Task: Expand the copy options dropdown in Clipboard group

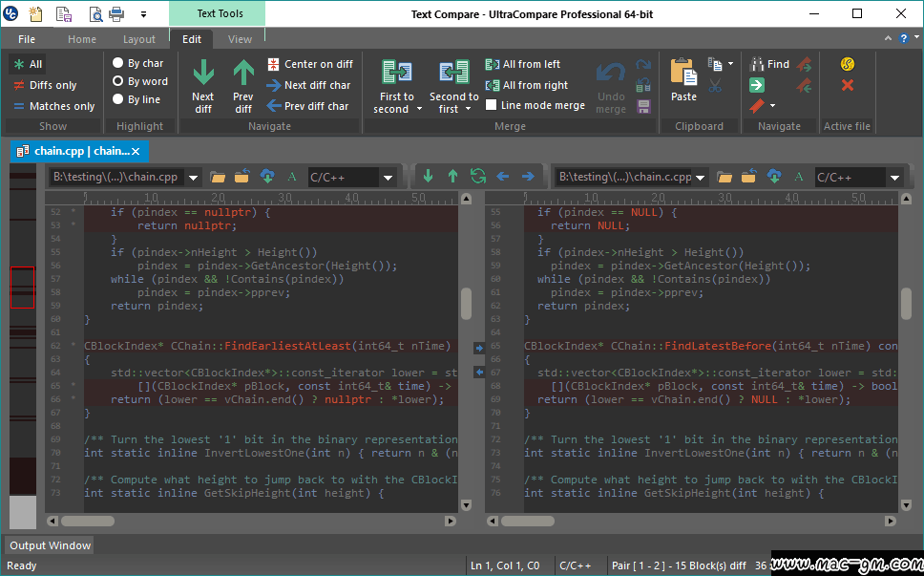Action: [731, 64]
